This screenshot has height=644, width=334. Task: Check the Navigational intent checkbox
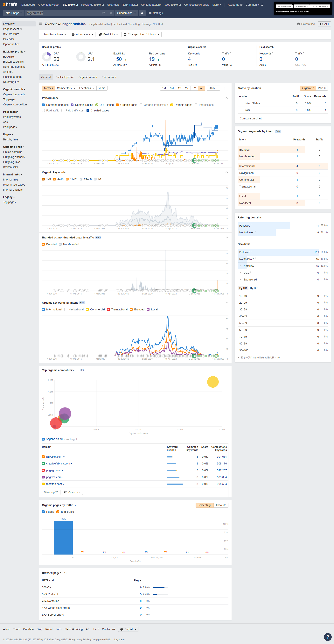click(66, 309)
